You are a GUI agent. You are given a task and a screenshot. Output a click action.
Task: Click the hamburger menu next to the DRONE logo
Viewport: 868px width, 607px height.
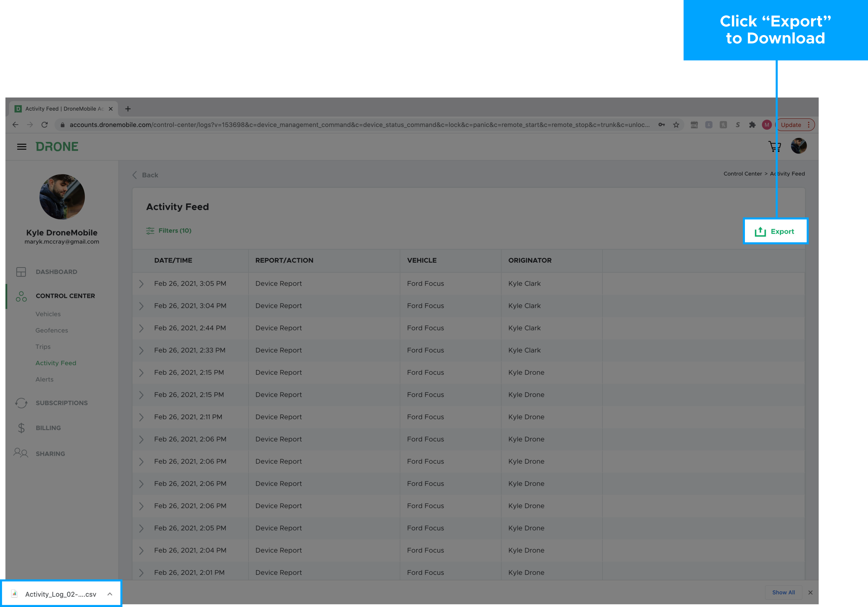21,147
